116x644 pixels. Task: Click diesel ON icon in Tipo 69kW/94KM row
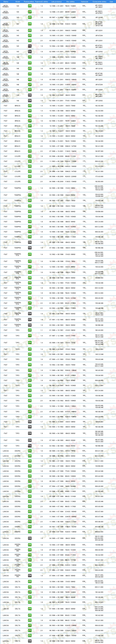pyautogui.click(x=30, y=427)
